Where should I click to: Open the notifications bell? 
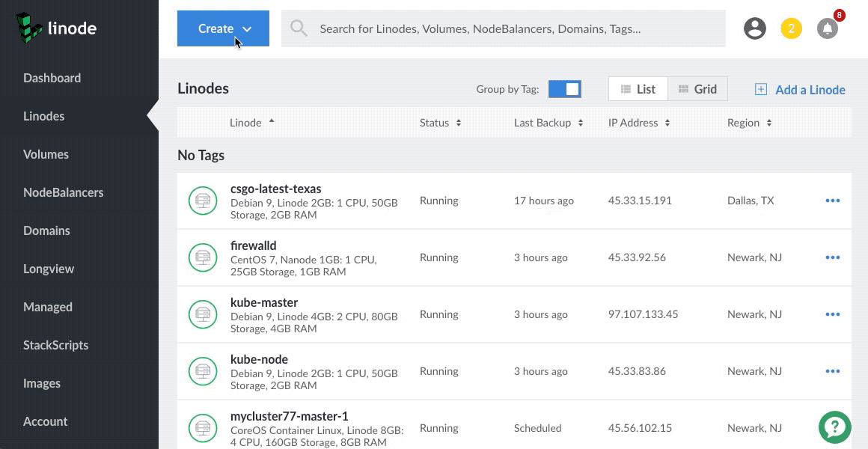click(827, 28)
